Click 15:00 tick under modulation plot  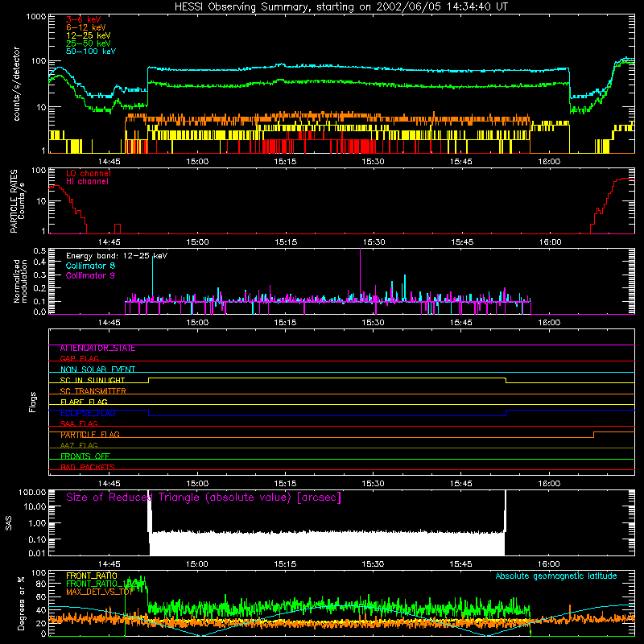click(x=197, y=323)
